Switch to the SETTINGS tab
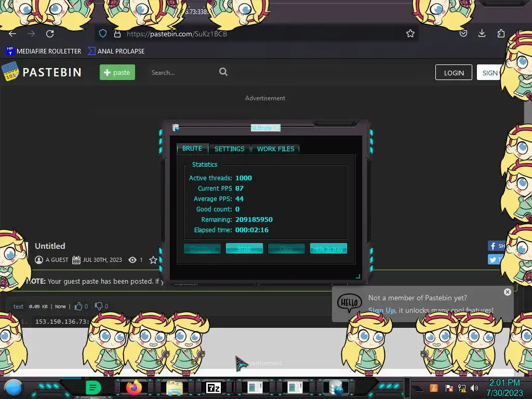This screenshot has width=532, height=399. pos(229,149)
